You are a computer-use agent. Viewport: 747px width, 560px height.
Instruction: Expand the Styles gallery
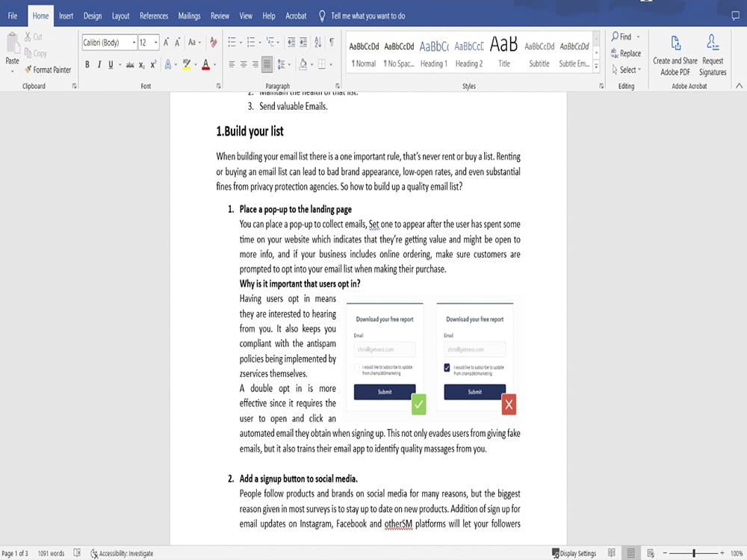coord(596,66)
